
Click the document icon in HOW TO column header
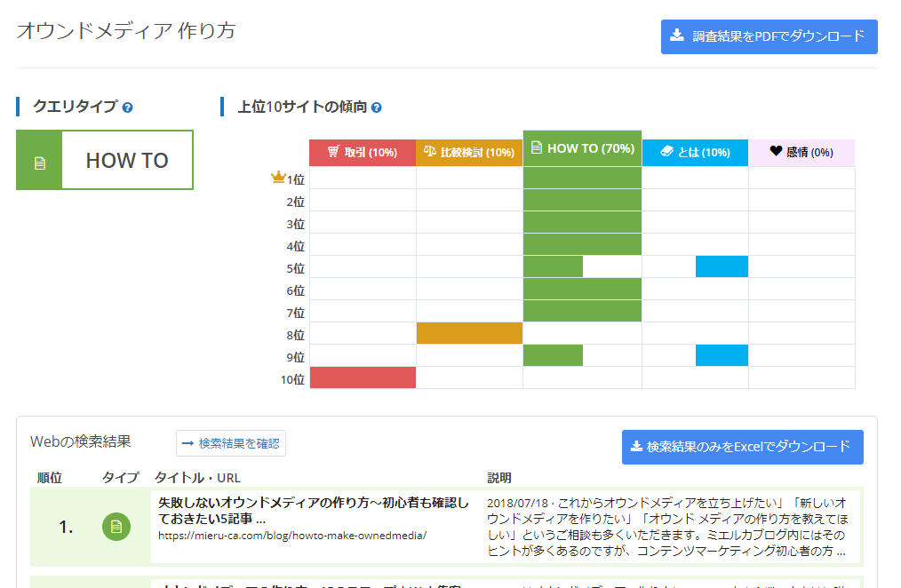536,147
